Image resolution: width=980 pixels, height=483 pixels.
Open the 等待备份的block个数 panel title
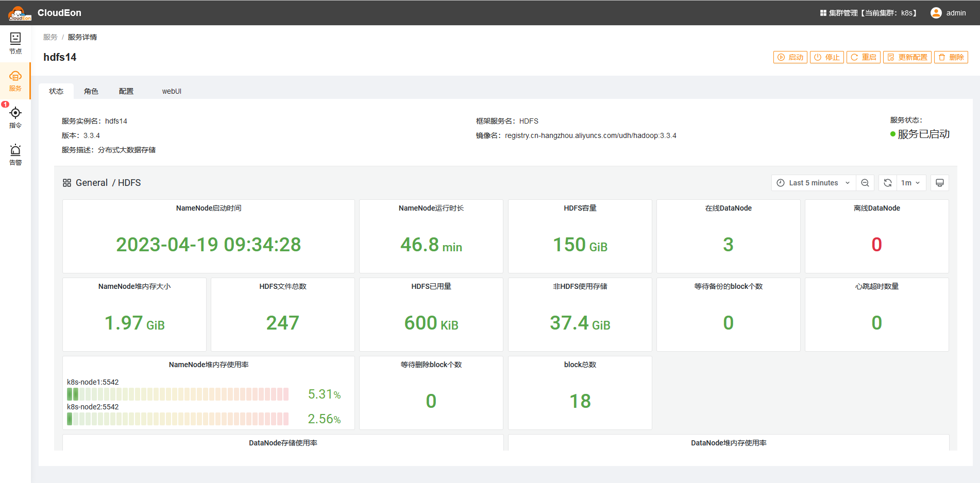click(729, 286)
